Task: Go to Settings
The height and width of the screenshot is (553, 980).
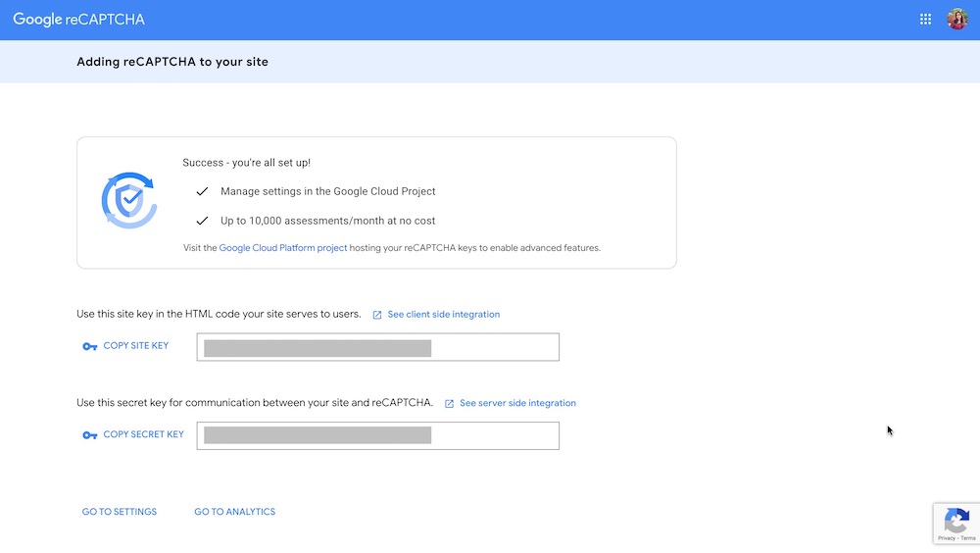Action: pos(120,512)
